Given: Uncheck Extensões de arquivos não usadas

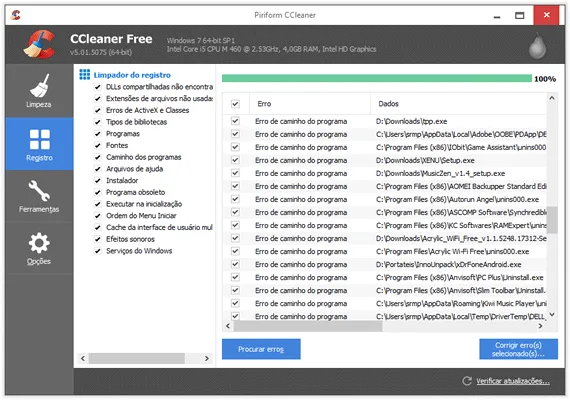Looking at the screenshot, I should pos(97,99).
